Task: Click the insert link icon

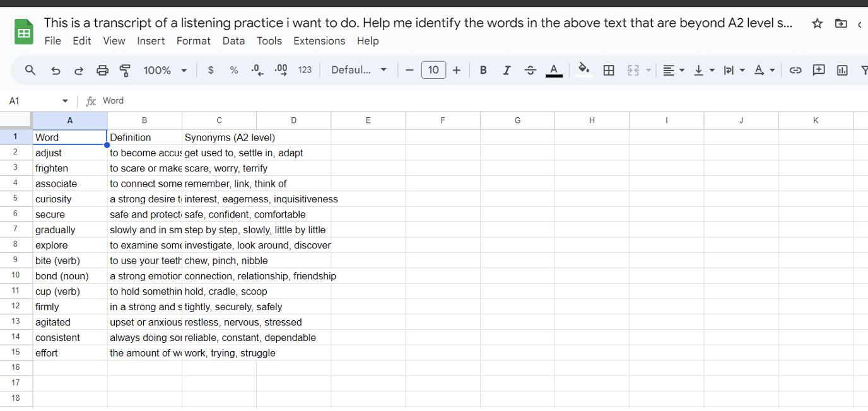Action: click(795, 70)
